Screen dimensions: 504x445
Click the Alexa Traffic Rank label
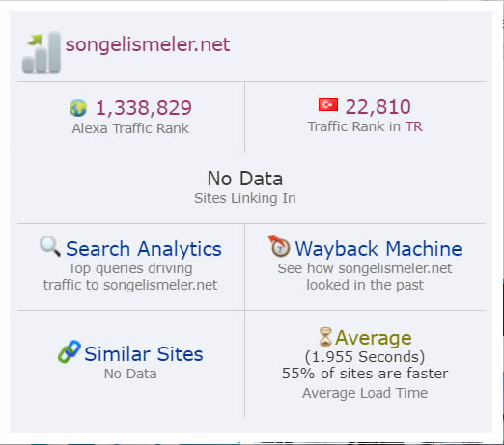point(130,128)
